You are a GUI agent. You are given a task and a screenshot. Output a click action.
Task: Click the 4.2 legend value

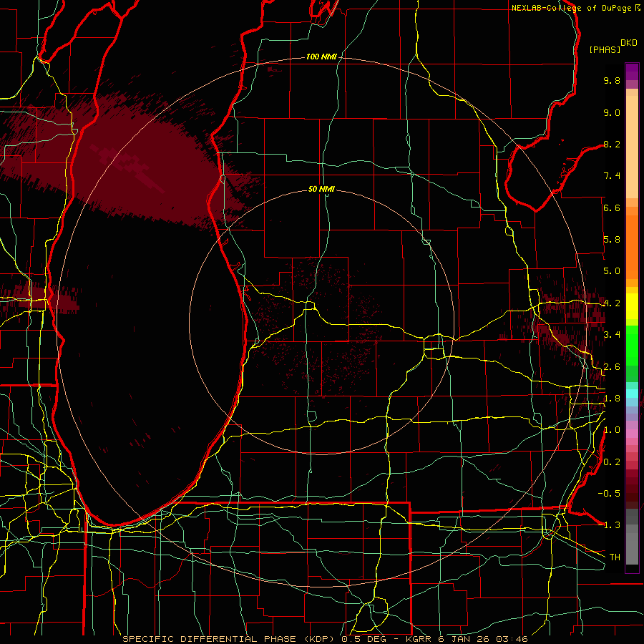coord(612,303)
